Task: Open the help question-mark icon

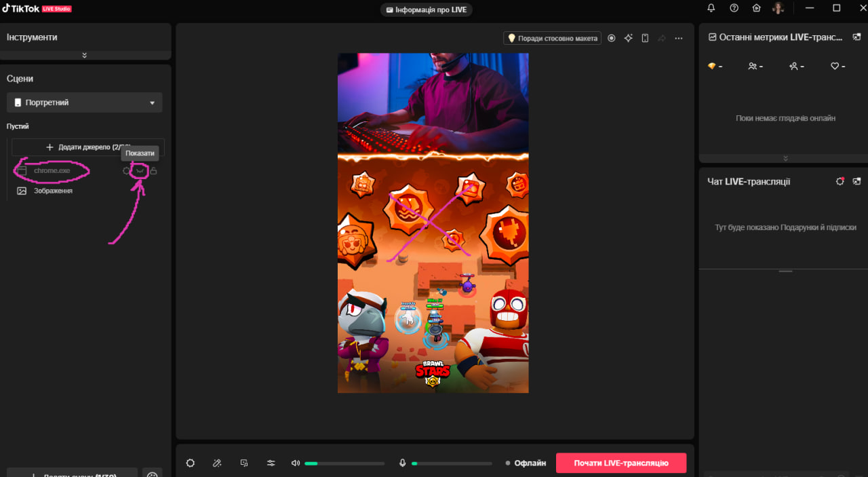Action: (x=734, y=8)
